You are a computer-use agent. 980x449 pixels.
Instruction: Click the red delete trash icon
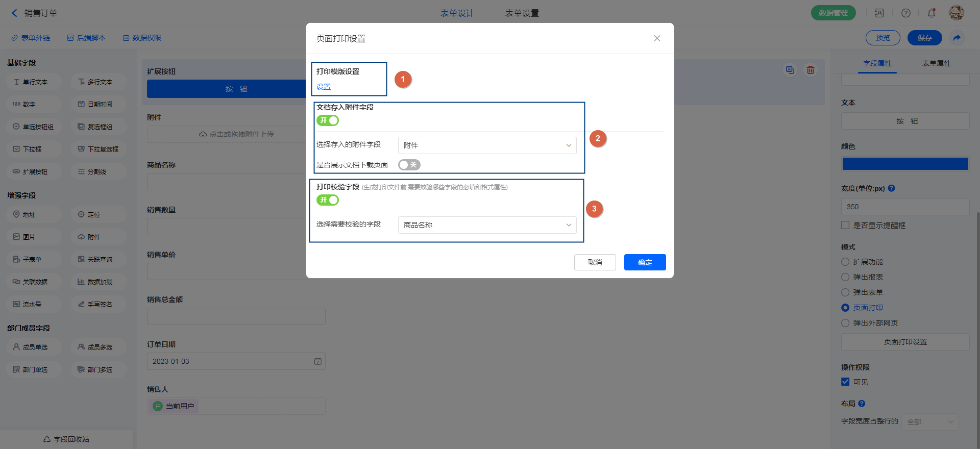coord(810,70)
